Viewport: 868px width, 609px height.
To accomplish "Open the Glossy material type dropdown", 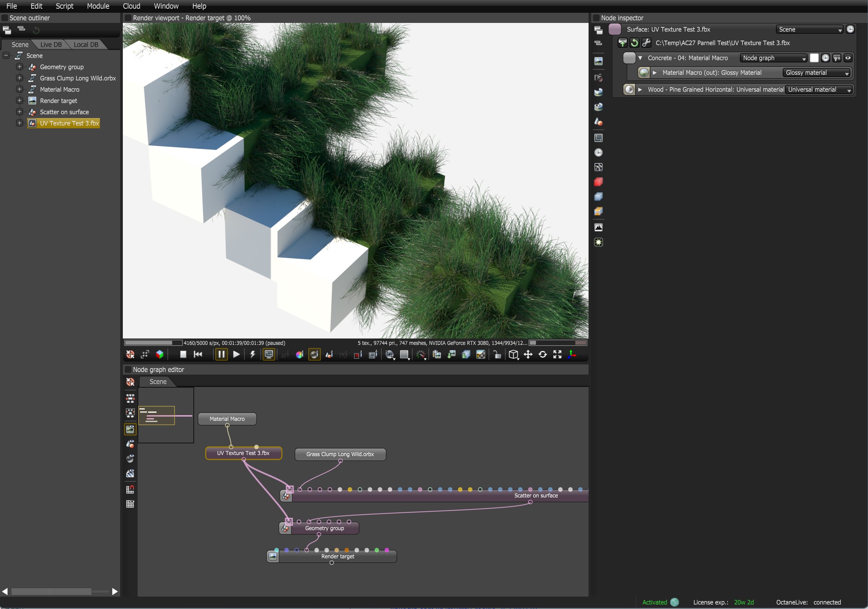I will point(817,73).
